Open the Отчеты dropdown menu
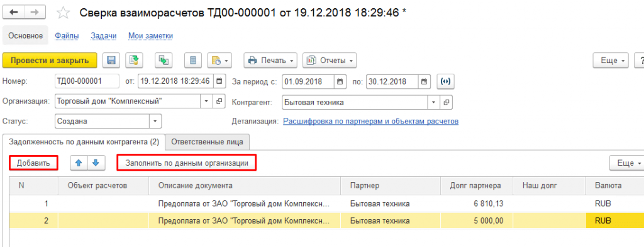 pyautogui.click(x=330, y=60)
